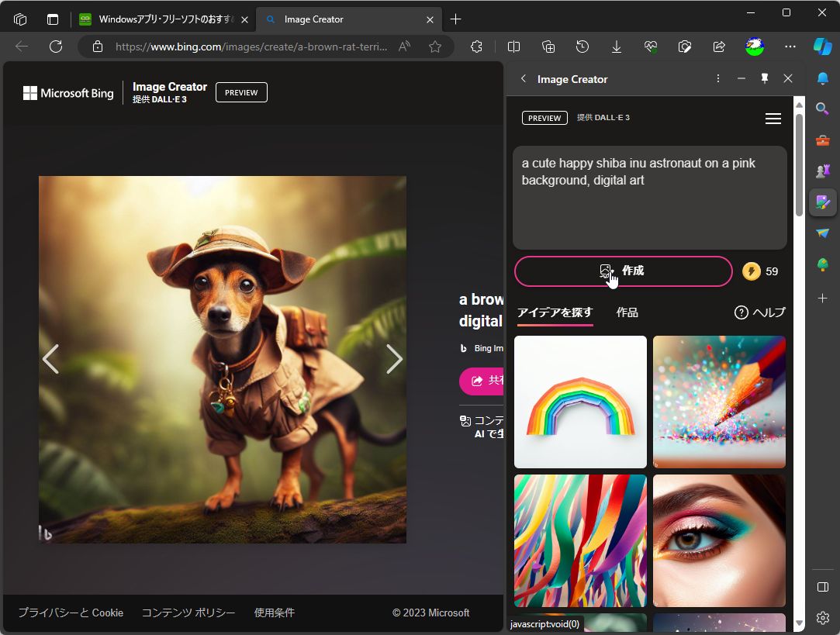The image size is (840, 635).
Task: Close the Image Creator browser tab
Action: pyautogui.click(x=430, y=20)
